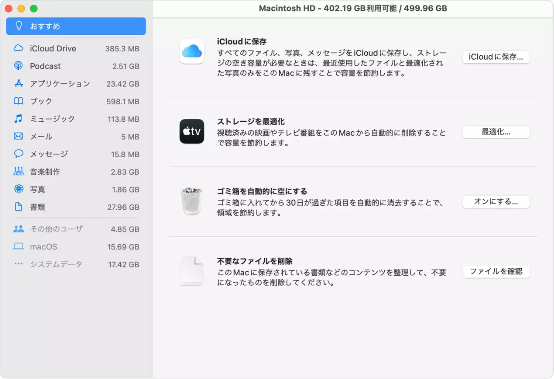Click the iCloud cloud app icon

[192, 52]
